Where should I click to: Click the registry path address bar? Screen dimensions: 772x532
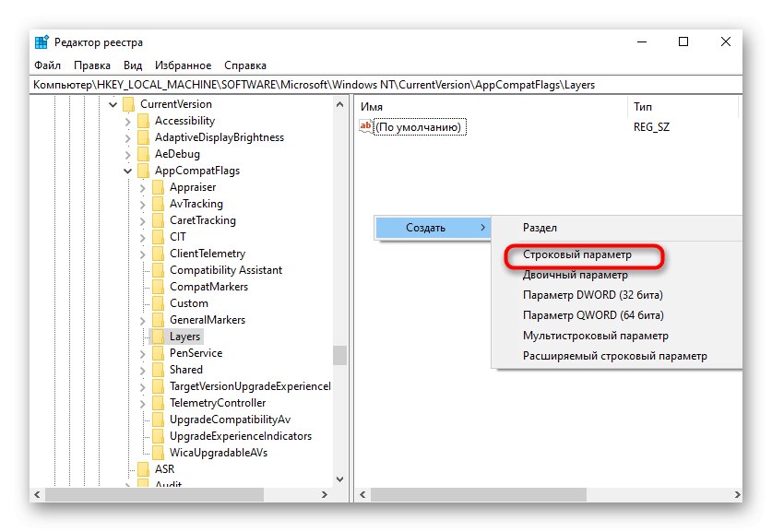[x=386, y=85]
